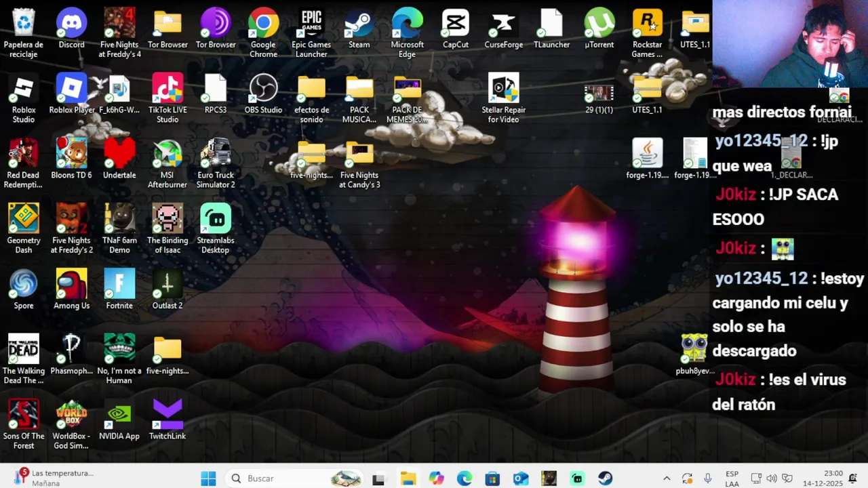Open The Walking Dead shortcut

(24, 359)
